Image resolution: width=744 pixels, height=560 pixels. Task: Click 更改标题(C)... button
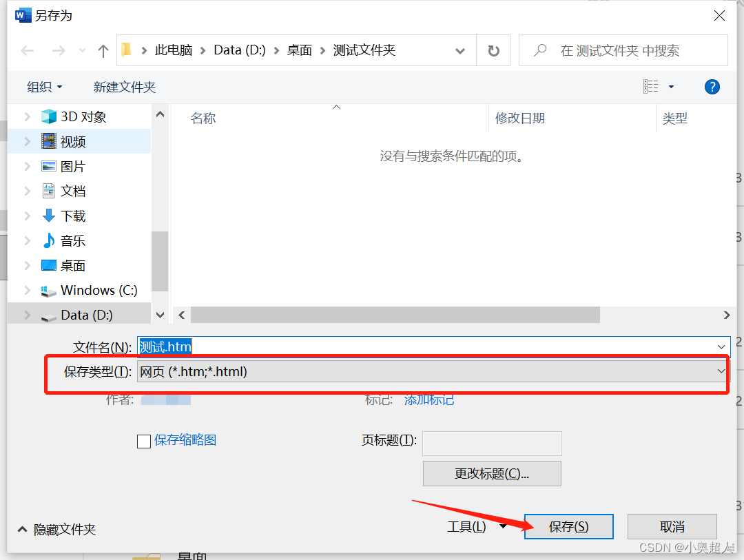pyautogui.click(x=492, y=474)
